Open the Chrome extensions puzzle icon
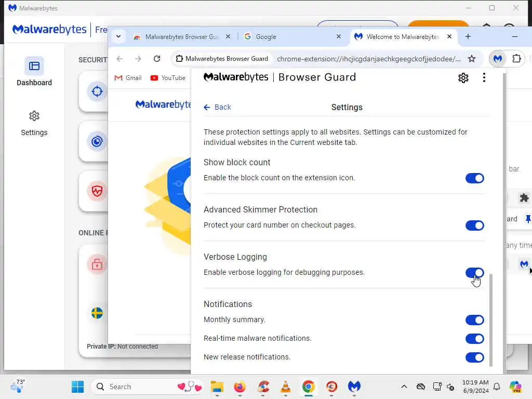 coord(516,59)
